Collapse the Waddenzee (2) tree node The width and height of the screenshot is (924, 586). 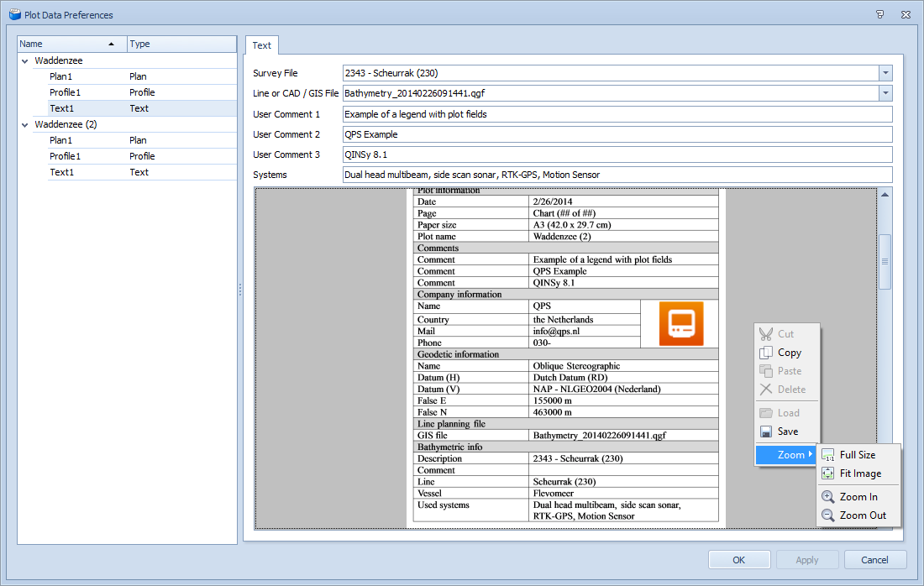tap(25, 125)
